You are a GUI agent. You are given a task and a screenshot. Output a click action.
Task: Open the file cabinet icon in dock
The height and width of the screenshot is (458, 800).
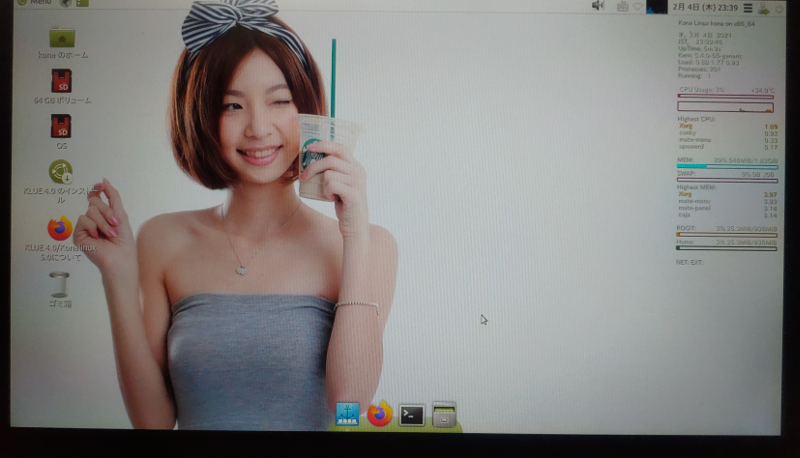pyautogui.click(x=444, y=414)
